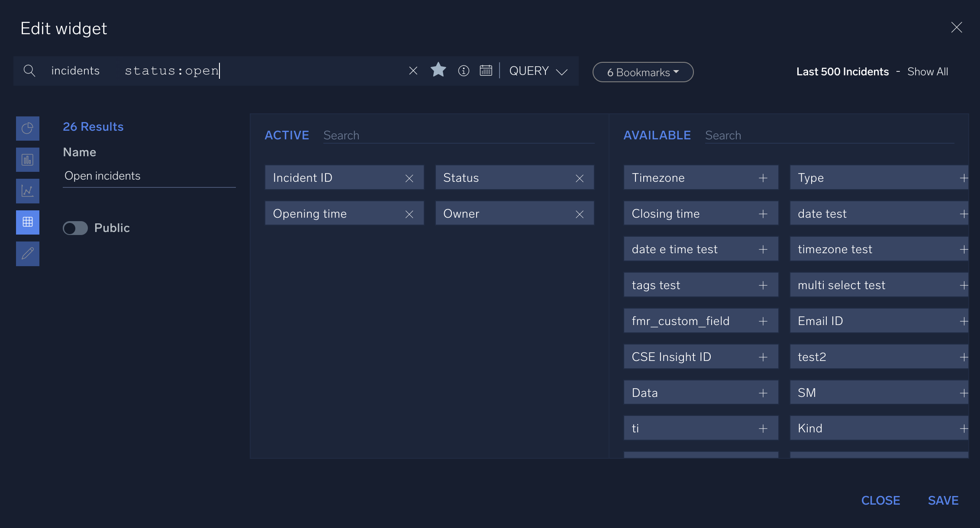
Task: View query info with the info icon
Action: [x=463, y=71]
